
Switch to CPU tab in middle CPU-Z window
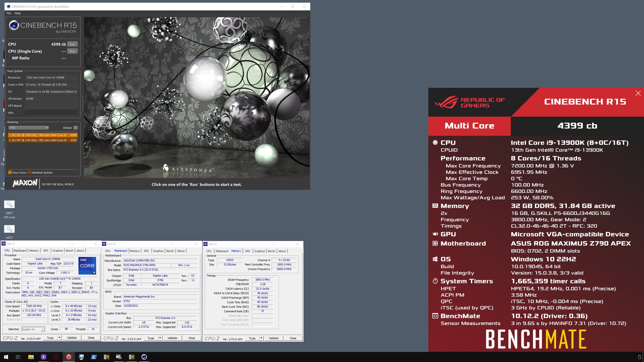(x=108, y=251)
